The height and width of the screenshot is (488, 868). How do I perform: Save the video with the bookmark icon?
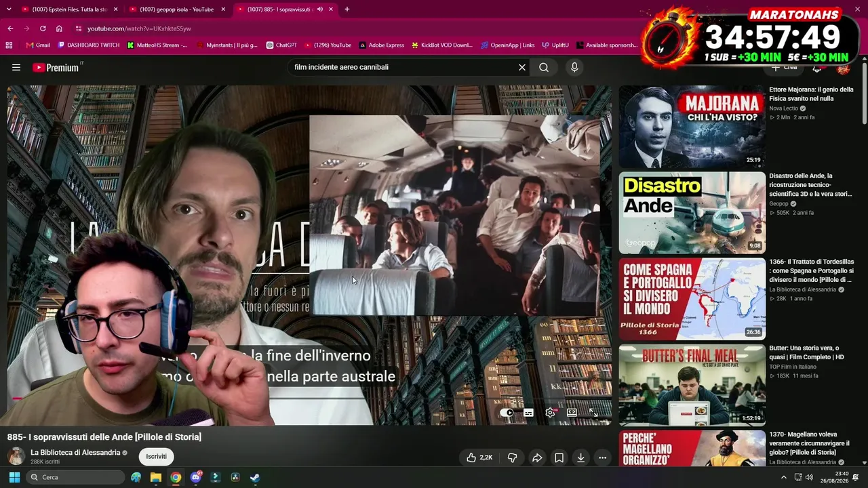pos(559,457)
